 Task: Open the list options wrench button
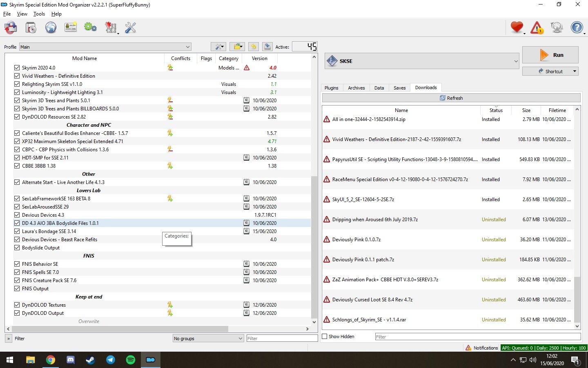point(218,47)
